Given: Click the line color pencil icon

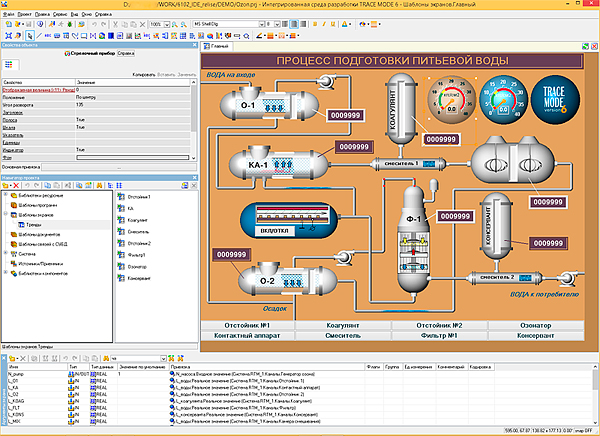Looking at the screenshot, I should 259,36.
